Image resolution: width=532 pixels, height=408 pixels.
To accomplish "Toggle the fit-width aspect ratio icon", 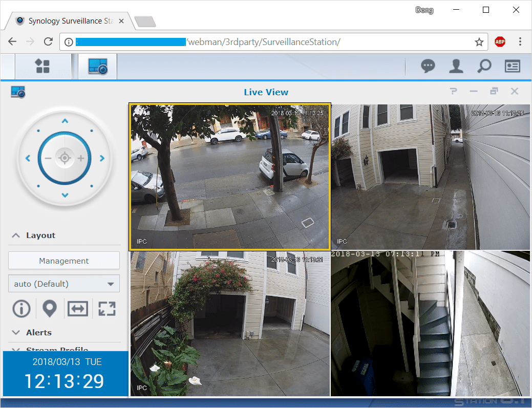I will tap(78, 309).
